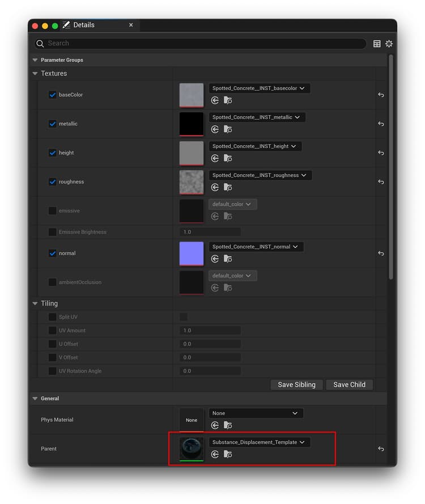Open Spotted_Concrete__INST_basecolor dropdown

click(259, 88)
